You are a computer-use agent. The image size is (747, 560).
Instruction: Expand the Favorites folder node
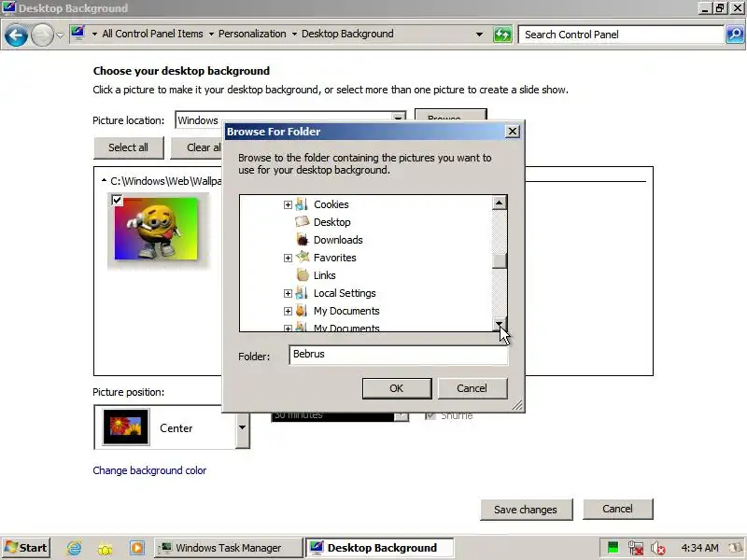pos(288,259)
